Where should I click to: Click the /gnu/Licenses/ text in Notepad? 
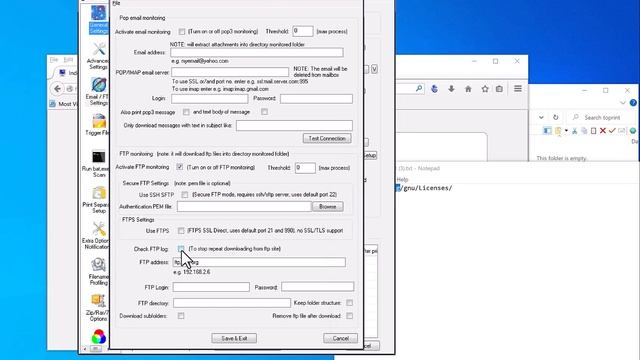pyautogui.click(x=427, y=188)
